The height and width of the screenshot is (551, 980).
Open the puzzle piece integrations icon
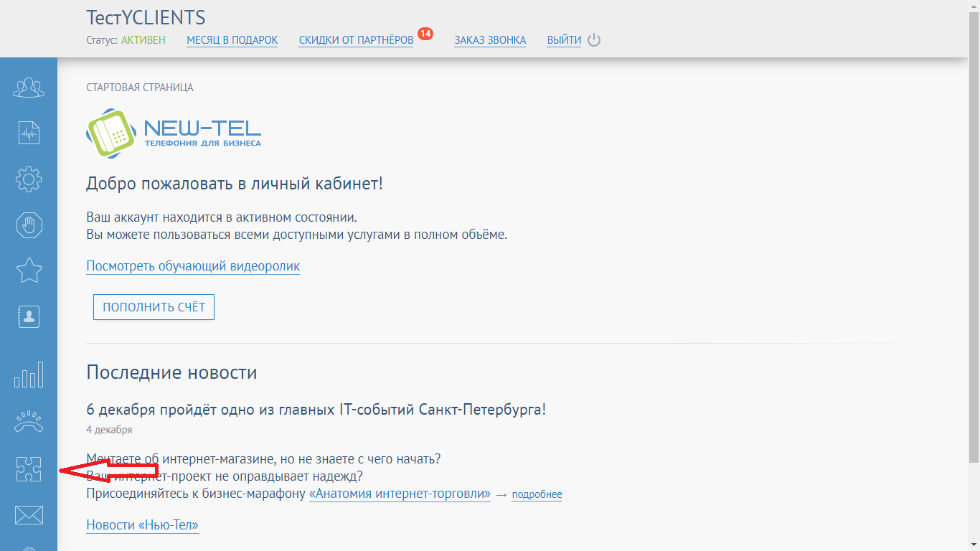pyautogui.click(x=29, y=470)
